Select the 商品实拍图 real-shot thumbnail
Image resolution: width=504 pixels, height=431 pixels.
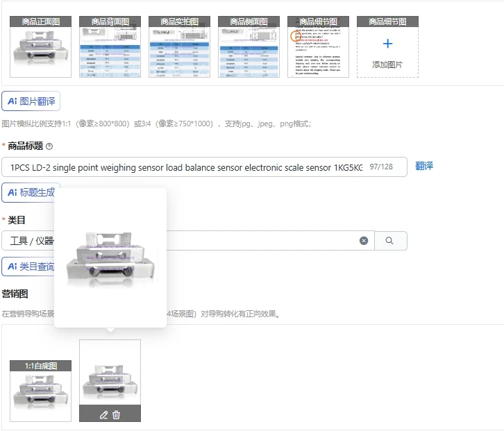click(x=179, y=47)
